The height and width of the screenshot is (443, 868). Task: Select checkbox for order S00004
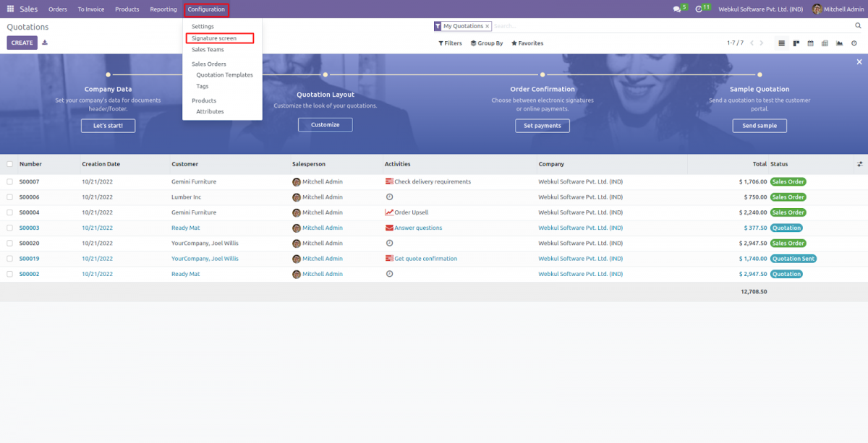pos(10,212)
